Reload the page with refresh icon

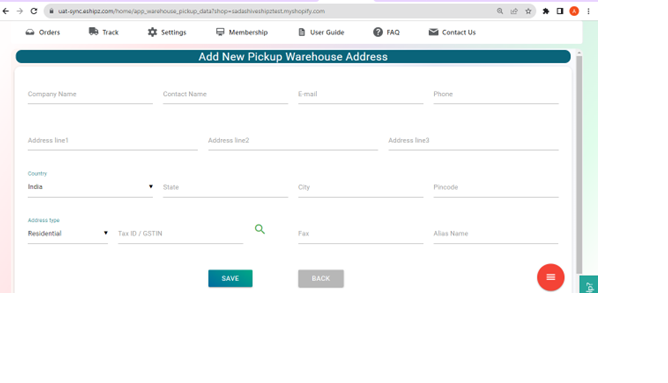(34, 11)
